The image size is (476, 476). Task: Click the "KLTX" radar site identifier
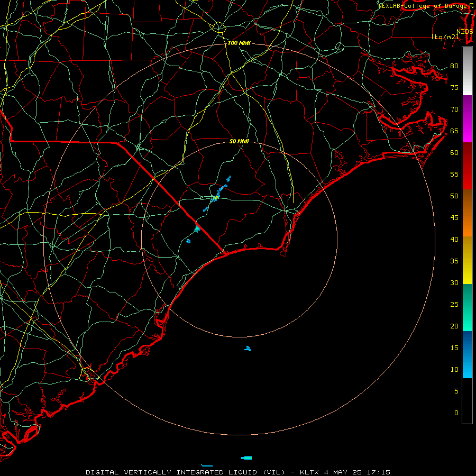coord(309,472)
